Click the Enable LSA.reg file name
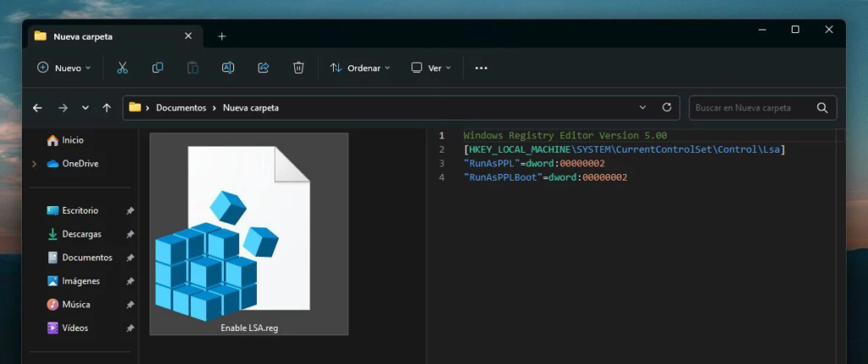The width and height of the screenshot is (868, 364). pos(249,328)
